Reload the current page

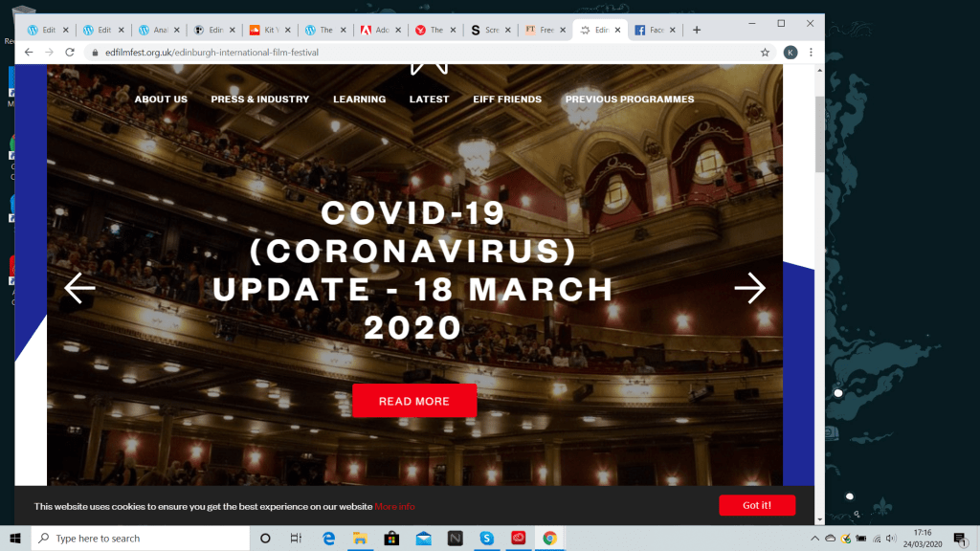70,52
